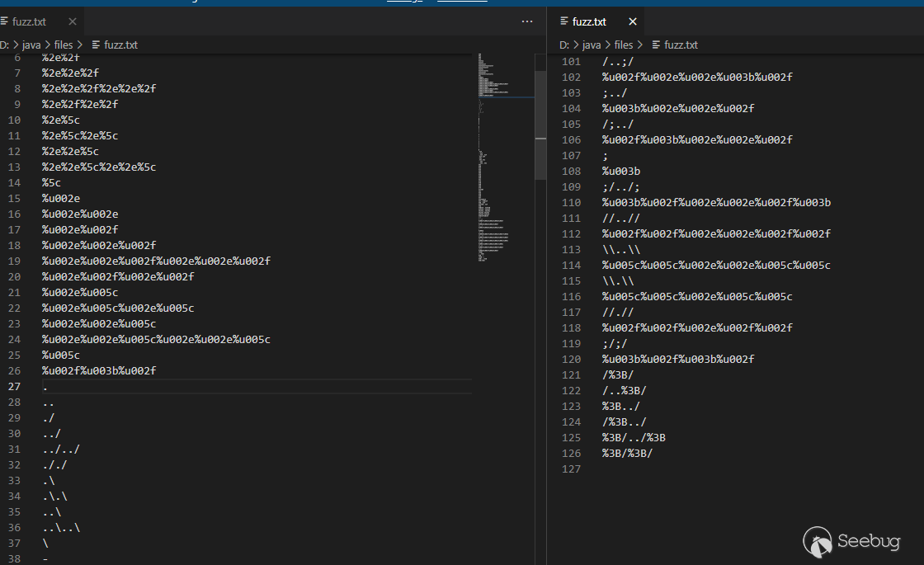Click the file icon in left breadcrumb
The height and width of the screenshot is (565, 924).
(96, 45)
